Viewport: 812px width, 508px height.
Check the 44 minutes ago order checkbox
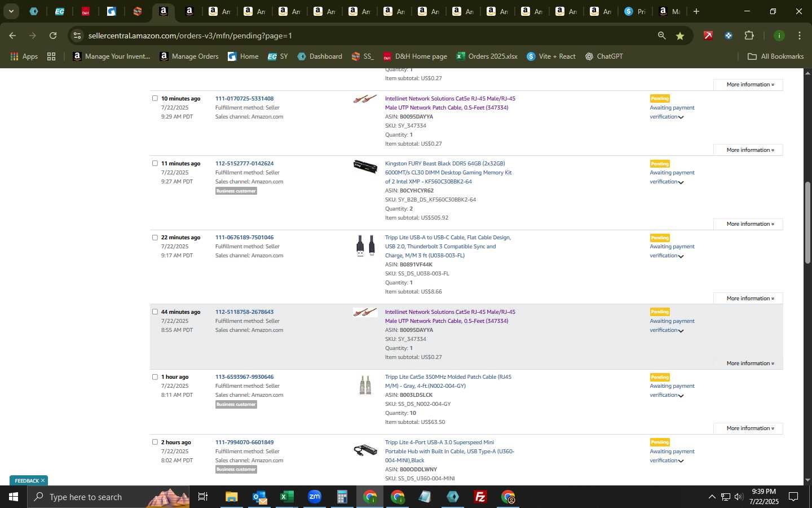point(155,312)
